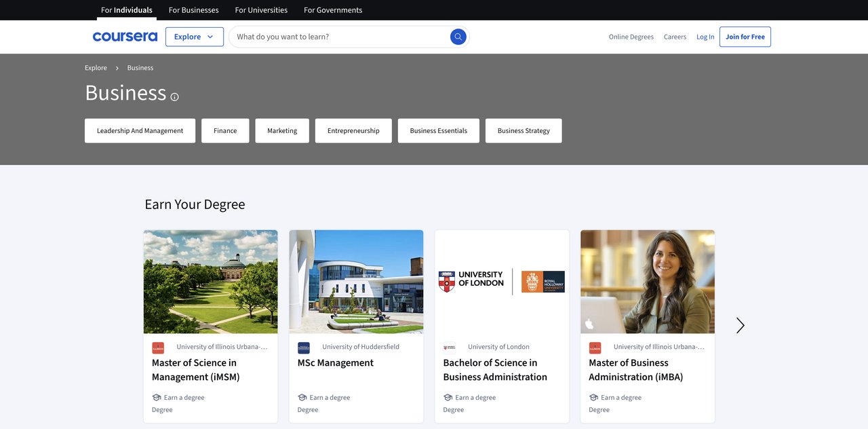Click graduation cap icon on MSc Management card
This screenshot has width=868, height=429.
302,398
